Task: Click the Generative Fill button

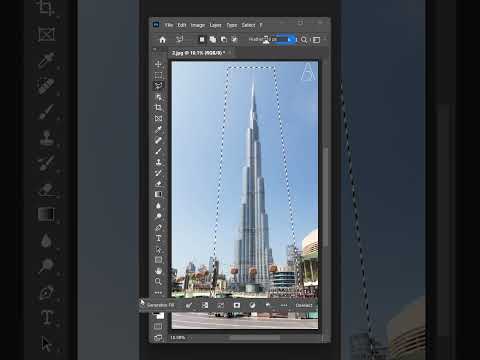Action: tap(160, 305)
